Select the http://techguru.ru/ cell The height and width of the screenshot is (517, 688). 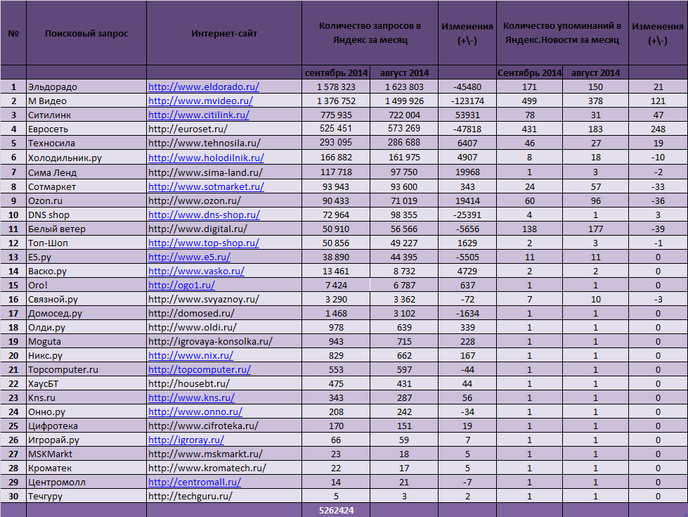(x=224, y=496)
